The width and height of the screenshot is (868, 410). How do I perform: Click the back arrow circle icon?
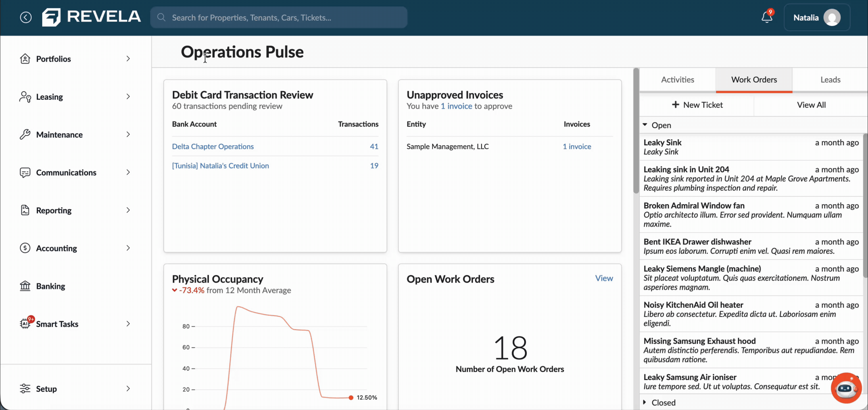point(26,17)
